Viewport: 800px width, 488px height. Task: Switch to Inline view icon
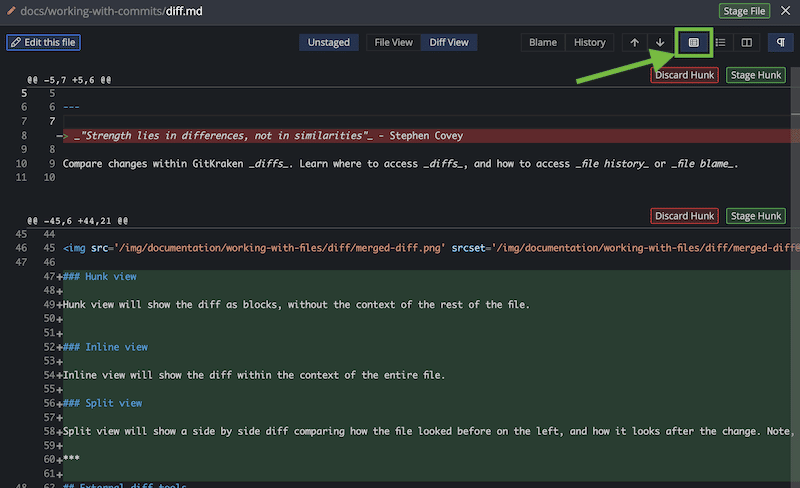click(x=720, y=42)
